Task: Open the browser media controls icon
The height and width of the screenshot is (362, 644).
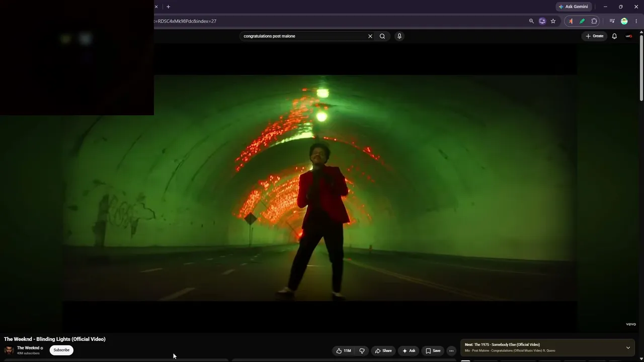Action: coord(612,21)
